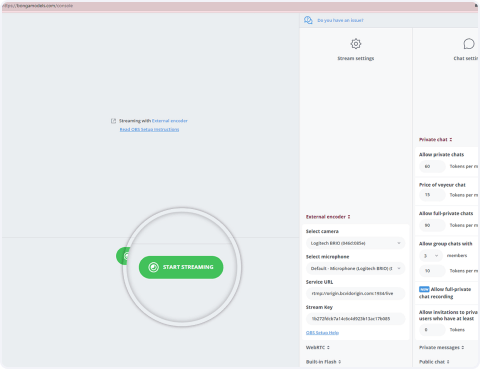Expand the Public chat section
Viewport: 480px width, 369px height.
coord(434,362)
